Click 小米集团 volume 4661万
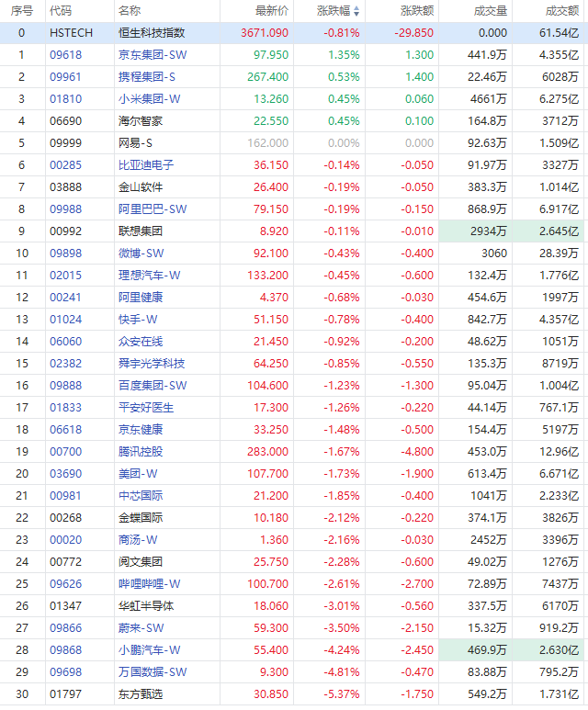Screen dimensions: 588x710 tap(489, 99)
